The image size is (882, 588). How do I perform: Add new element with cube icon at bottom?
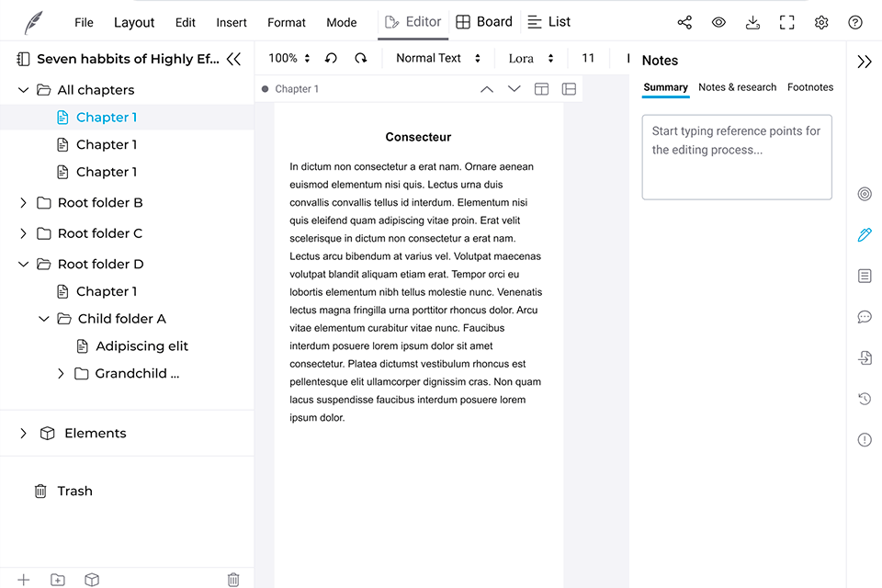tap(92, 580)
